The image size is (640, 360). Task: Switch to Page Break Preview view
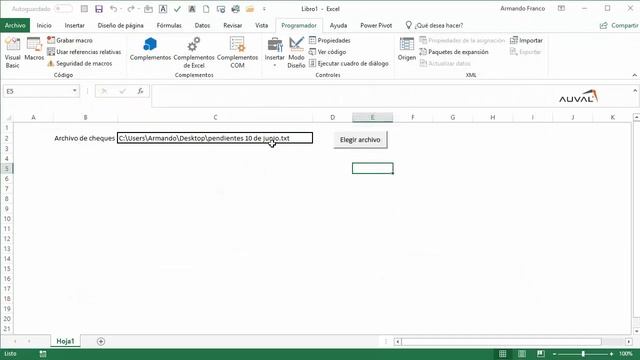[541, 354]
